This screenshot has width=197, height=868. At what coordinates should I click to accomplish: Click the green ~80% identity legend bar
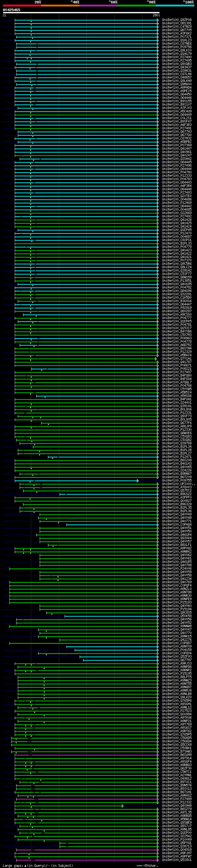(137, 6)
